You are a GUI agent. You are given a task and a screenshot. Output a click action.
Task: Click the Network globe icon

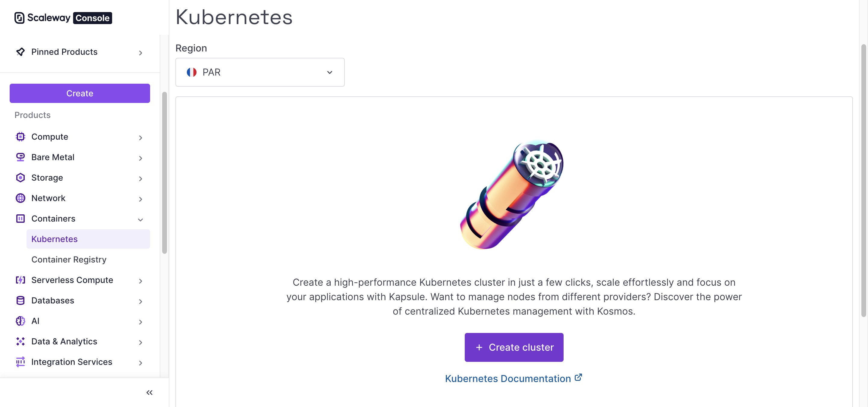20,198
